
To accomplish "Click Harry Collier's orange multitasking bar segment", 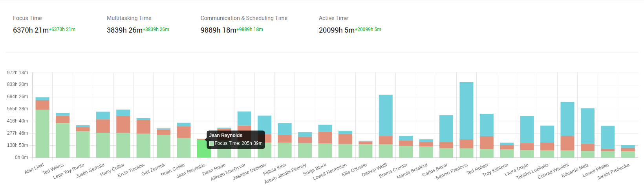I will (123, 124).
